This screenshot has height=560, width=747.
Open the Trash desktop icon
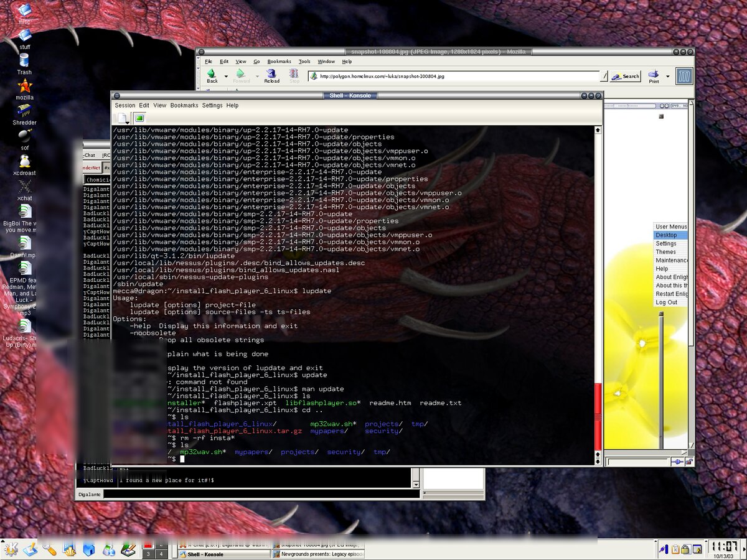pyautogui.click(x=24, y=60)
